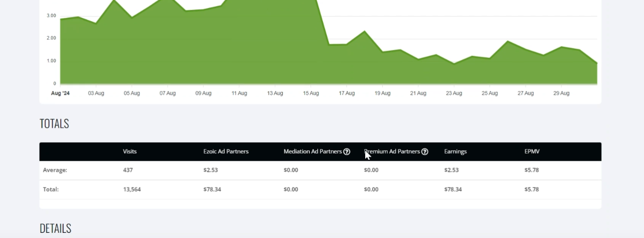
Task: Select the DETAILS section heading
Action: pos(55,229)
